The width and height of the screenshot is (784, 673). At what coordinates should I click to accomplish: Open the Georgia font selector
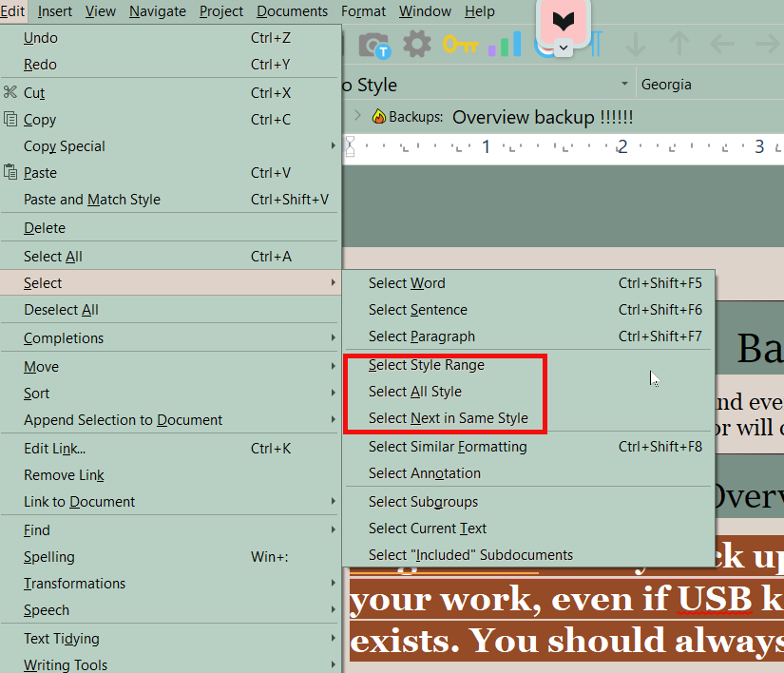point(708,85)
